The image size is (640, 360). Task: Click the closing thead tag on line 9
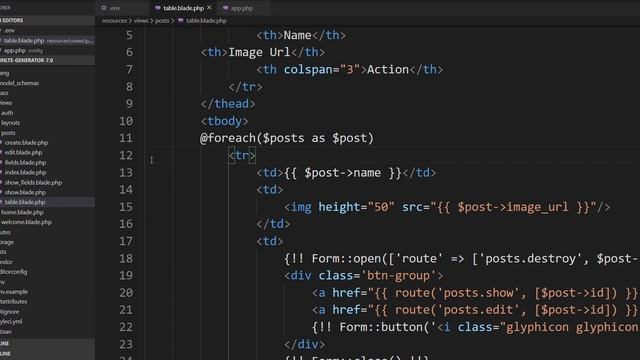[x=228, y=104]
